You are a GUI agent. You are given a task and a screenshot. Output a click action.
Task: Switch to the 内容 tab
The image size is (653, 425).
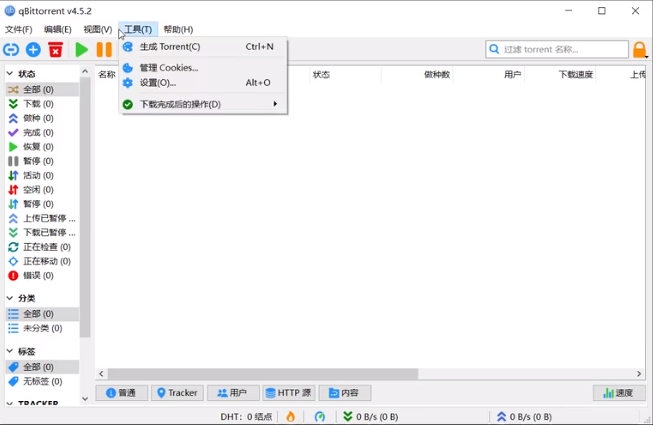coord(344,393)
